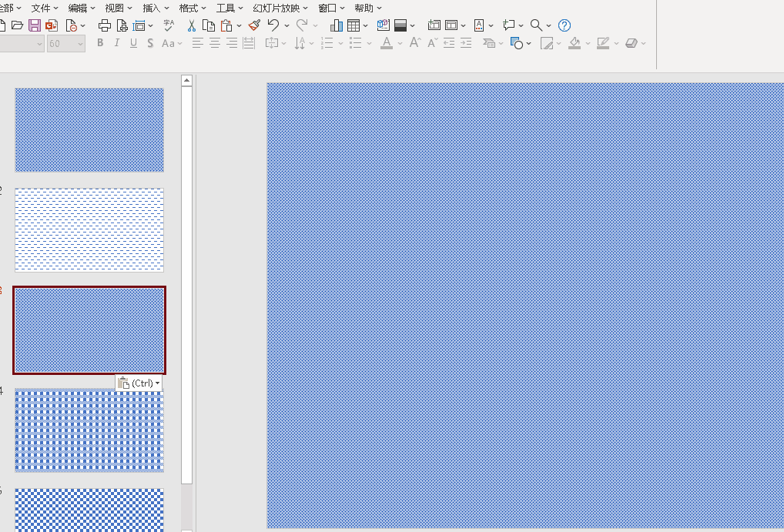Image resolution: width=784 pixels, height=532 pixels.
Task: Open the folder icon to open file
Action: [17, 25]
